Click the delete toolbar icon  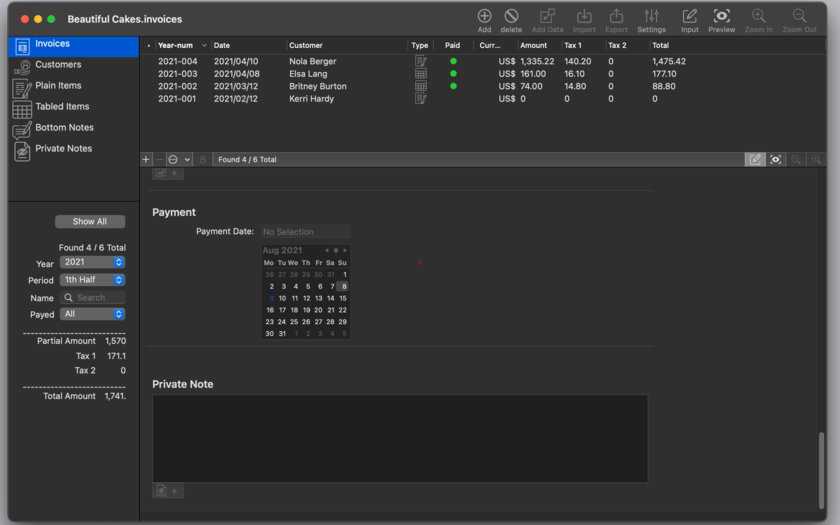511,20
